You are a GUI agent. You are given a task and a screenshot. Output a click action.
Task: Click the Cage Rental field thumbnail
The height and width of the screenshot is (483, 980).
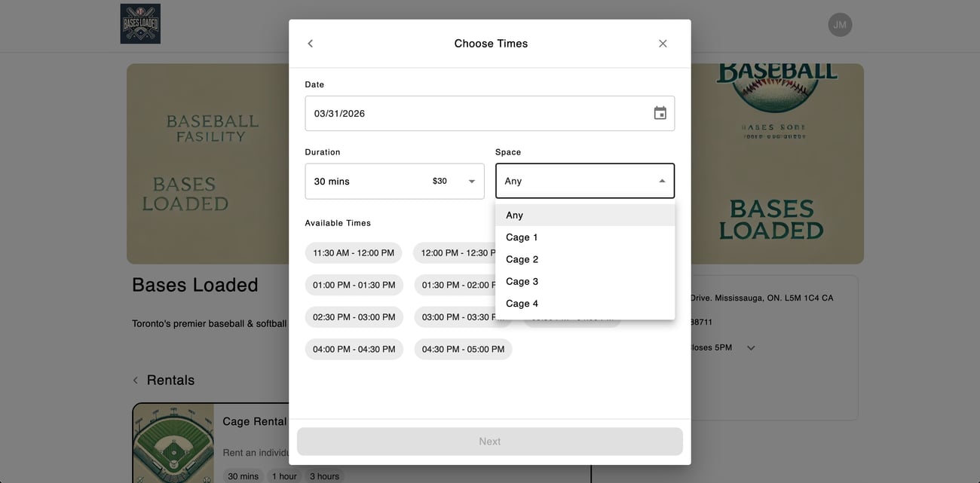[x=173, y=444]
